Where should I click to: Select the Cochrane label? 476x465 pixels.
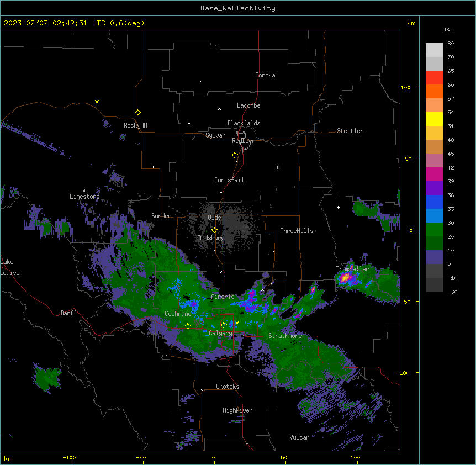(x=178, y=314)
